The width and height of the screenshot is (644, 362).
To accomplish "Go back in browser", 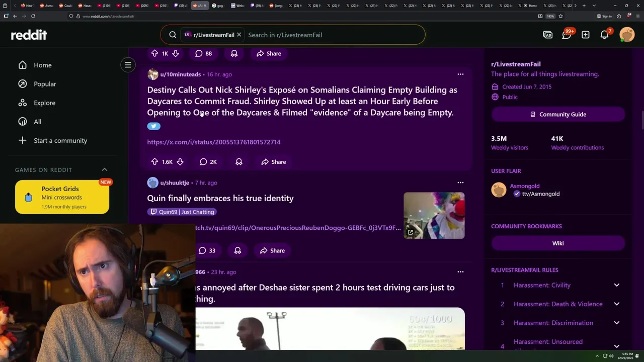I will tap(15, 16).
